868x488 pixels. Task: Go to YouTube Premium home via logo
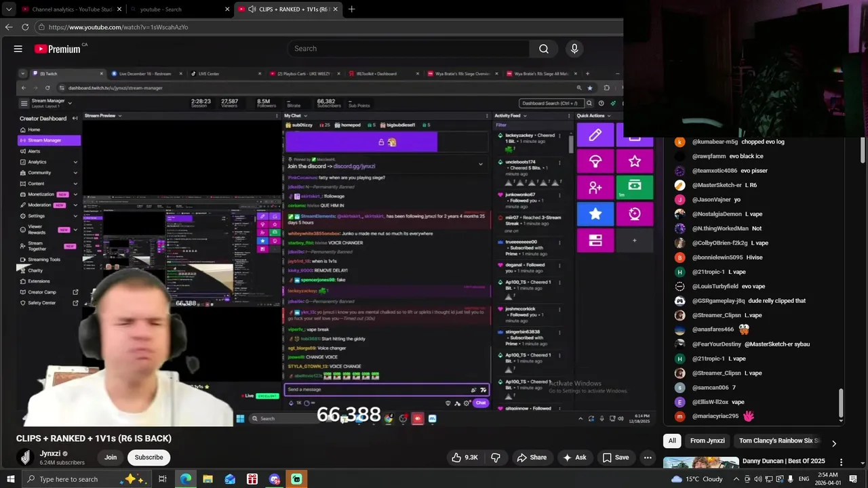[58, 49]
